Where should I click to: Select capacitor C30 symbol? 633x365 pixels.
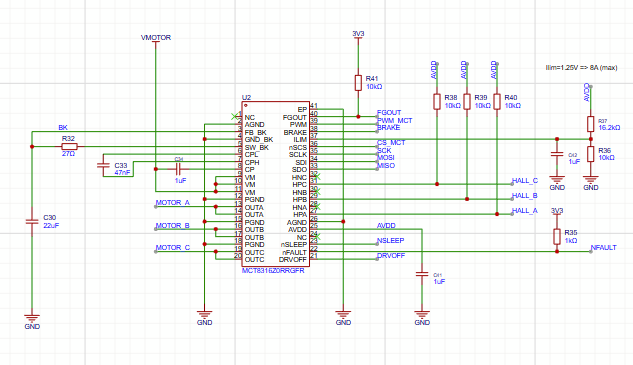32,221
